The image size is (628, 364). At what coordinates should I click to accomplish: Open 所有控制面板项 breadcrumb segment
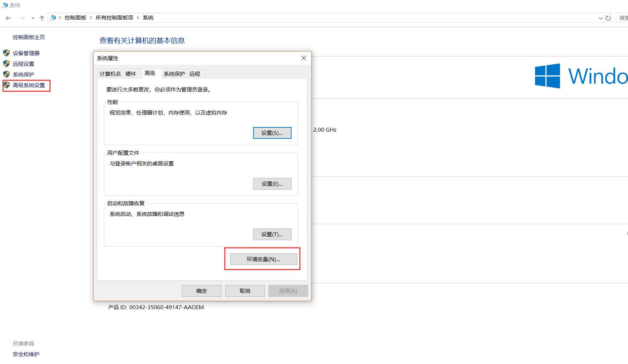pyautogui.click(x=114, y=18)
